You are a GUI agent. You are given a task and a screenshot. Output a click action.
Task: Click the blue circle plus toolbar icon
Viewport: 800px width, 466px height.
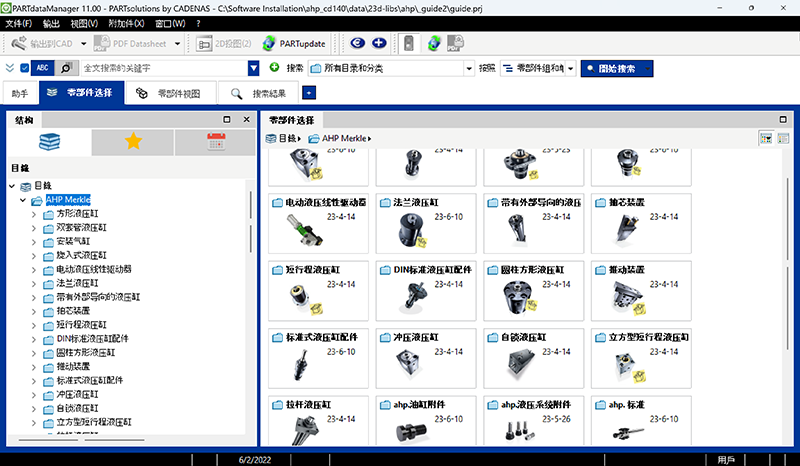click(x=379, y=43)
